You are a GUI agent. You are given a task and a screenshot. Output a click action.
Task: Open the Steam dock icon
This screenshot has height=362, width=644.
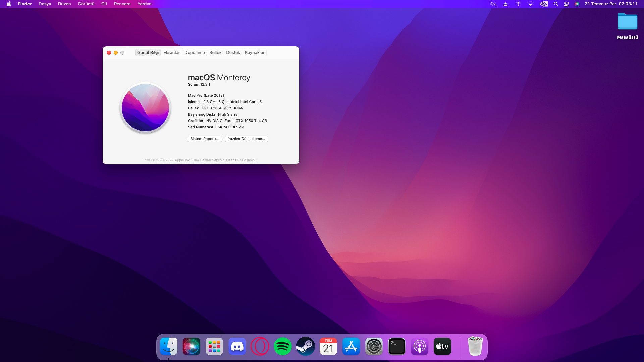coord(305,346)
